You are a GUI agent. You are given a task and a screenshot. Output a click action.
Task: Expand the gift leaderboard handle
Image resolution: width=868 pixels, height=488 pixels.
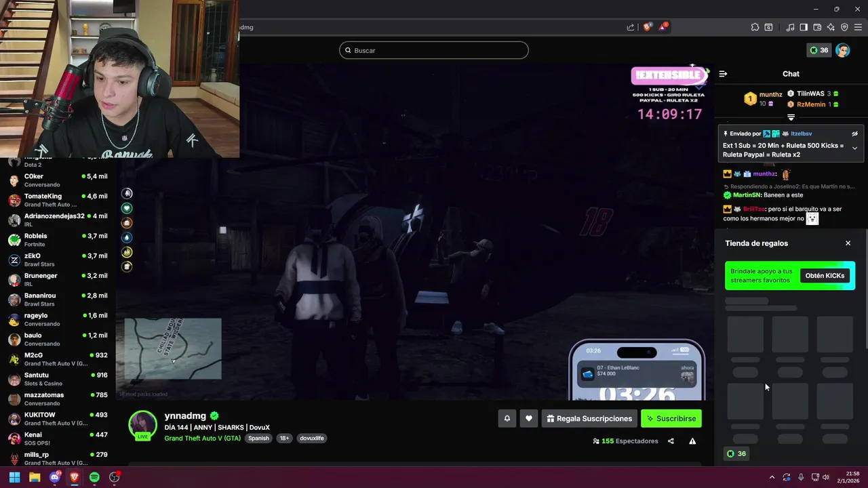[x=791, y=118]
